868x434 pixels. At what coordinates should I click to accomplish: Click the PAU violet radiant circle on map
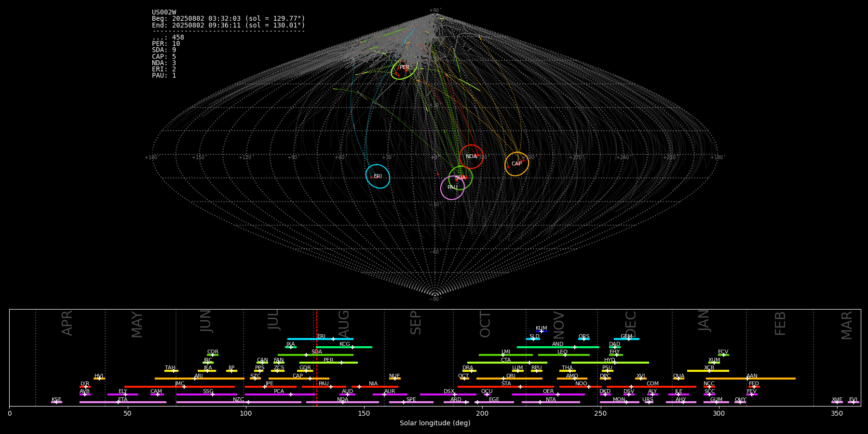pos(452,188)
